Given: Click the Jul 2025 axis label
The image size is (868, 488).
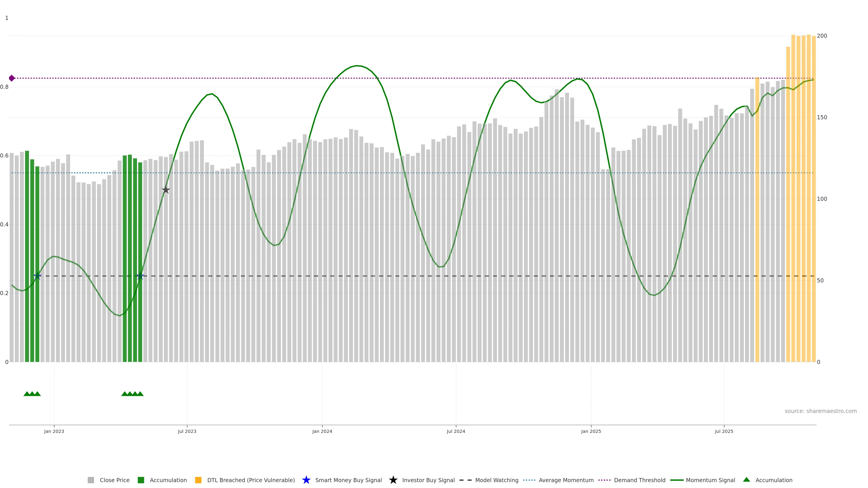Looking at the screenshot, I should pos(724,431).
